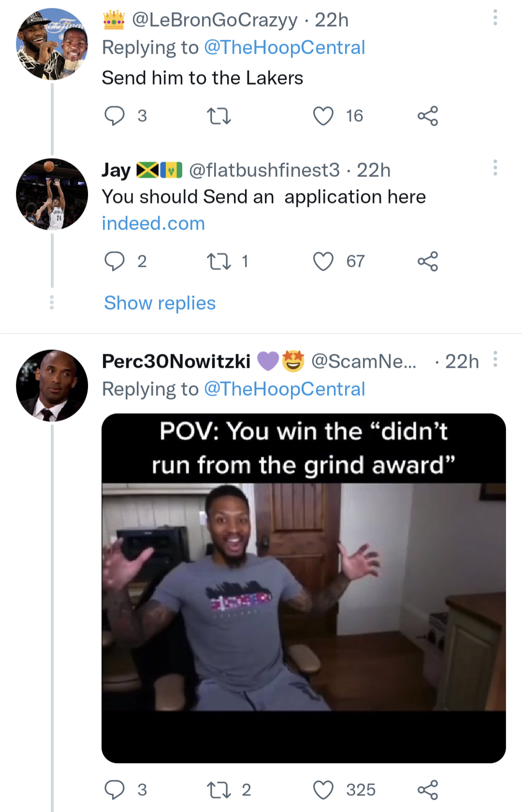
Task: Like the tweet from @LeBronGoCrazyy
Action: [322, 115]
